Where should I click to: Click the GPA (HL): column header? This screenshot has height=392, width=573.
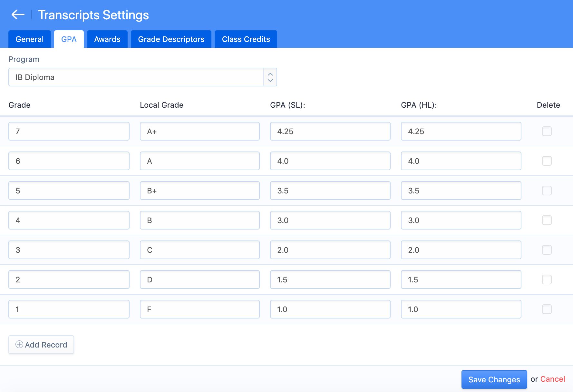(x=419, y=105)
